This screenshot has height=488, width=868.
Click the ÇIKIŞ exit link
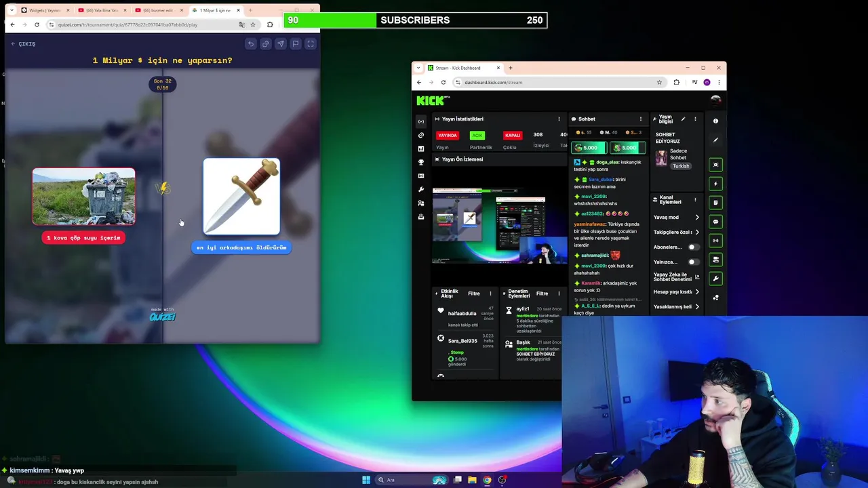click(x=23, y=44)
